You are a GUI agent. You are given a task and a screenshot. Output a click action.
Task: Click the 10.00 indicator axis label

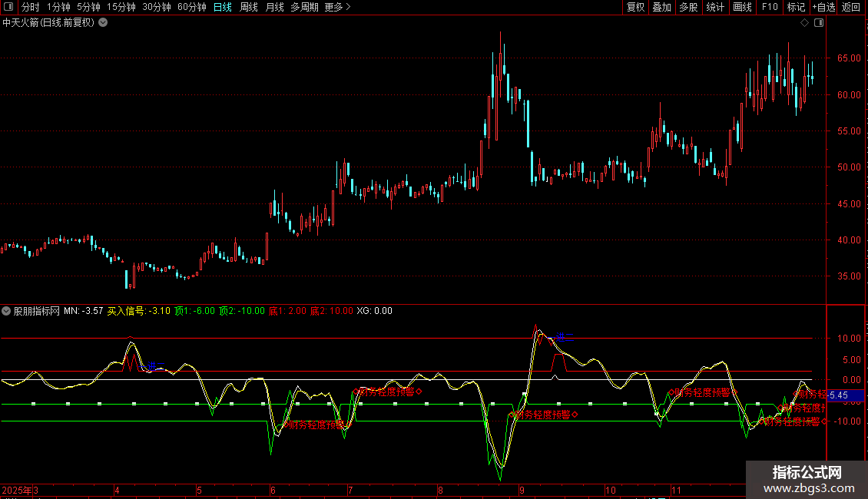click(849, 339)
